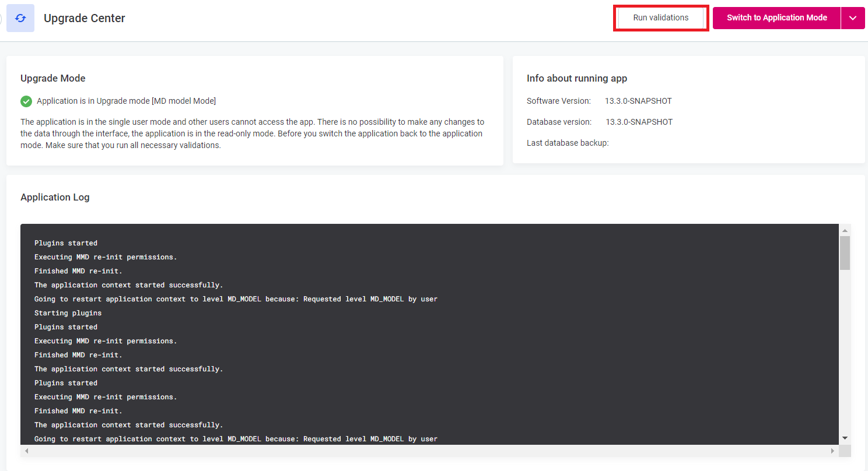Click the Database version value 13.3.0-SNAPSHOT

coord(639,122)
